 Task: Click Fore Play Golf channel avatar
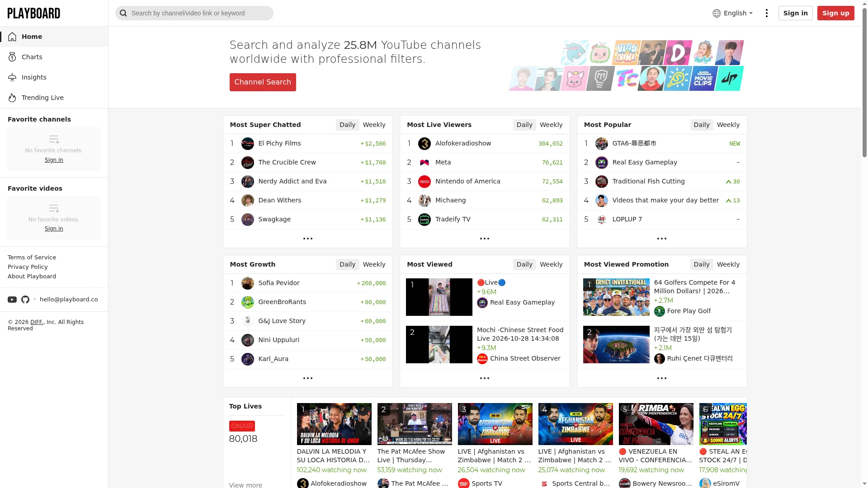coord(660,311)
